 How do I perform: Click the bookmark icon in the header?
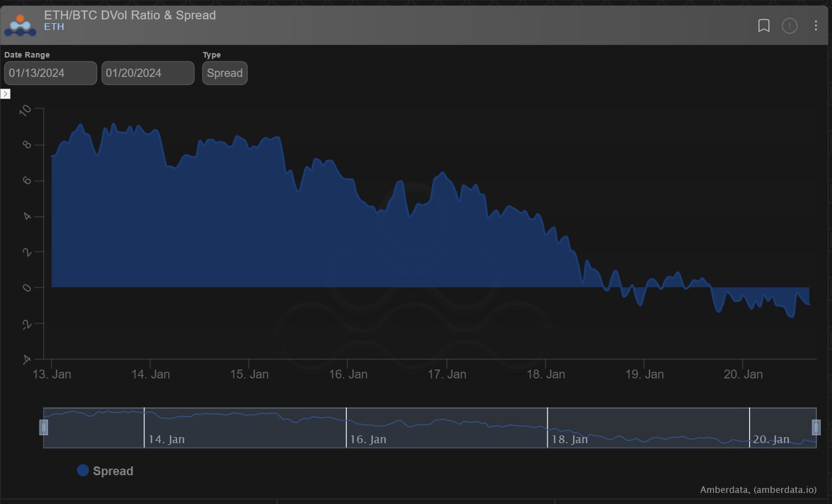tap(765, 25)
